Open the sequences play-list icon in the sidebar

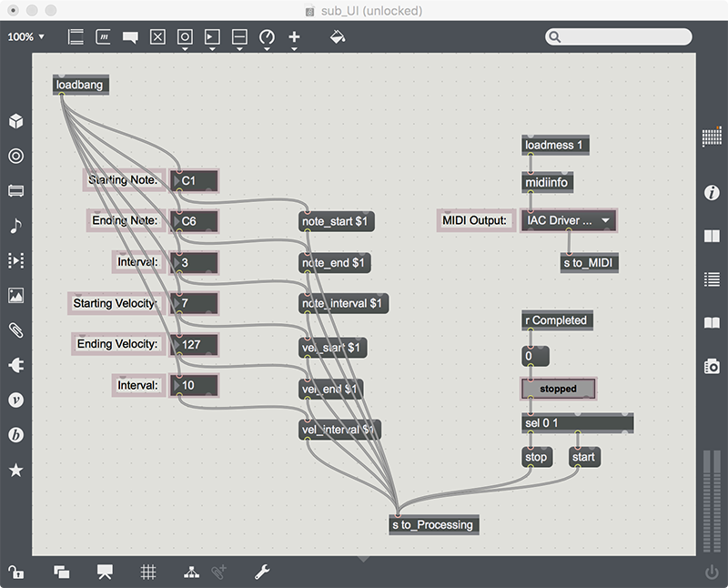click(x=16, y=260)
